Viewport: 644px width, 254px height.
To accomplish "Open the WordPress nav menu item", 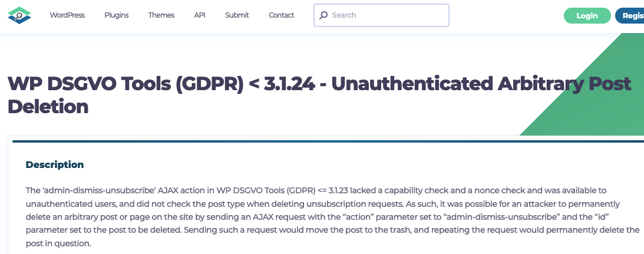I will click(67, 15).
